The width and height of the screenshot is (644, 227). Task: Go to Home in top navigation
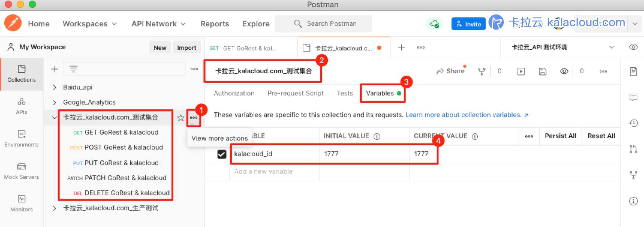pyautogui.click(x=39, y=24)
